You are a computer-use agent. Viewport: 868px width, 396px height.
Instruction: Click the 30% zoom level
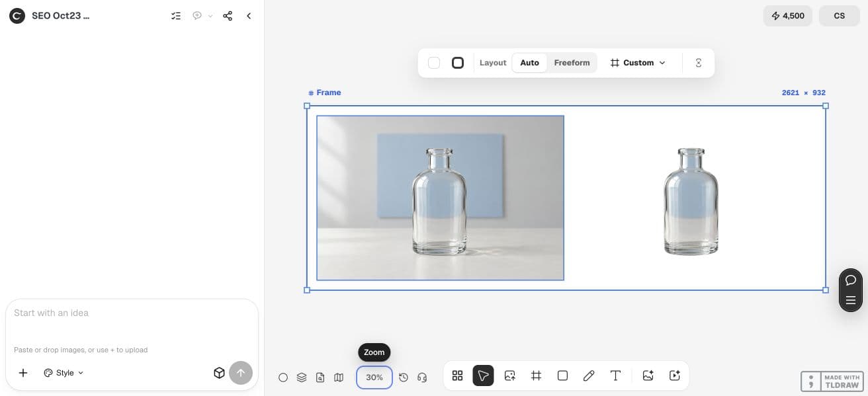click(x=374, y=377)
